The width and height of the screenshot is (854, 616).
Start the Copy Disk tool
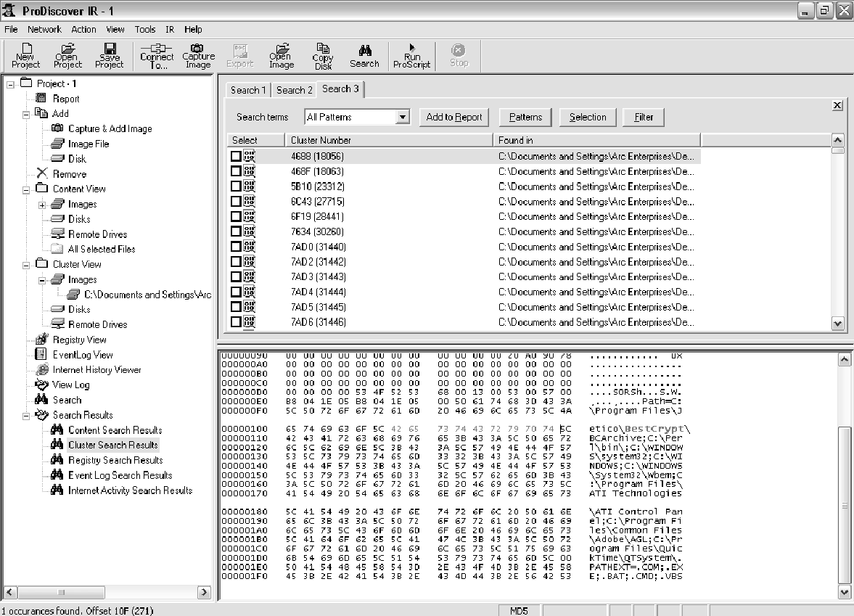(x=322, y=56)
